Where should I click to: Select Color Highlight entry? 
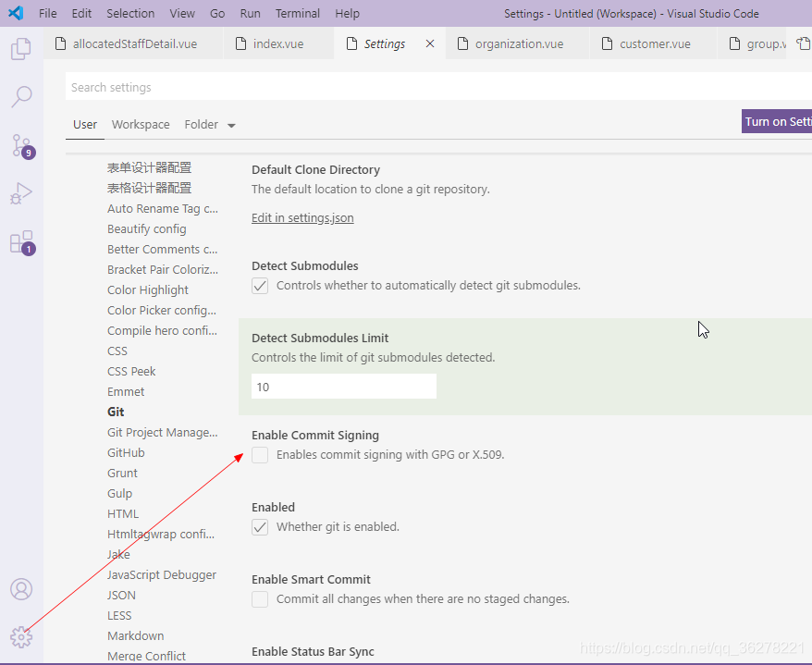tap(148, 290)
